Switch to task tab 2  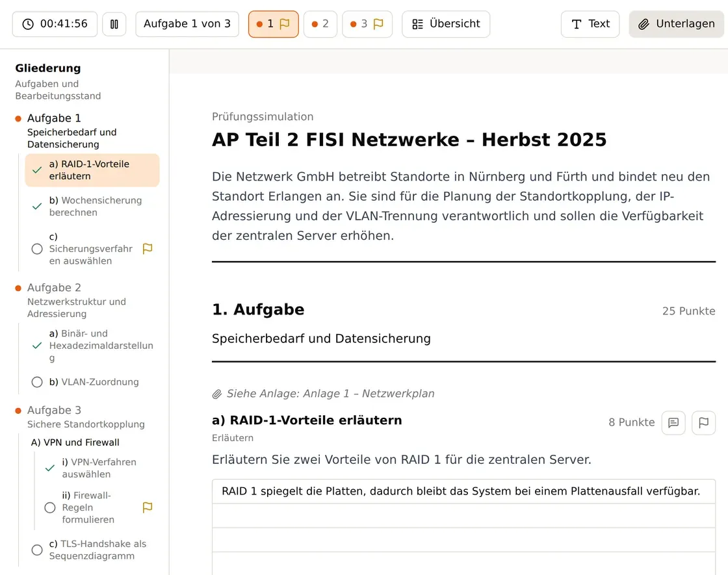tap(320, 24)
